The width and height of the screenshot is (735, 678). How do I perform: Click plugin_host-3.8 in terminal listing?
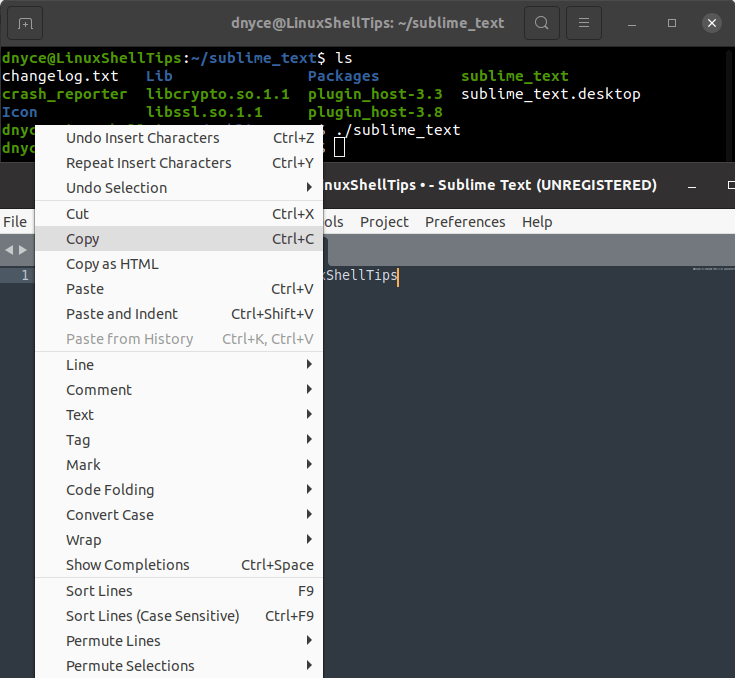[x=375, y=112]
